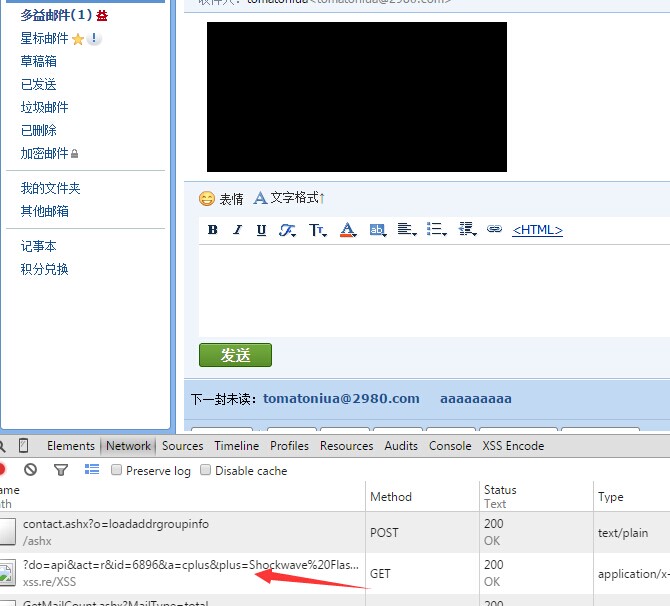Screen dimensions: 670x606
Task: Switch editor to HTML source mode
Action: pyautogui.click(x=538, y=230)
